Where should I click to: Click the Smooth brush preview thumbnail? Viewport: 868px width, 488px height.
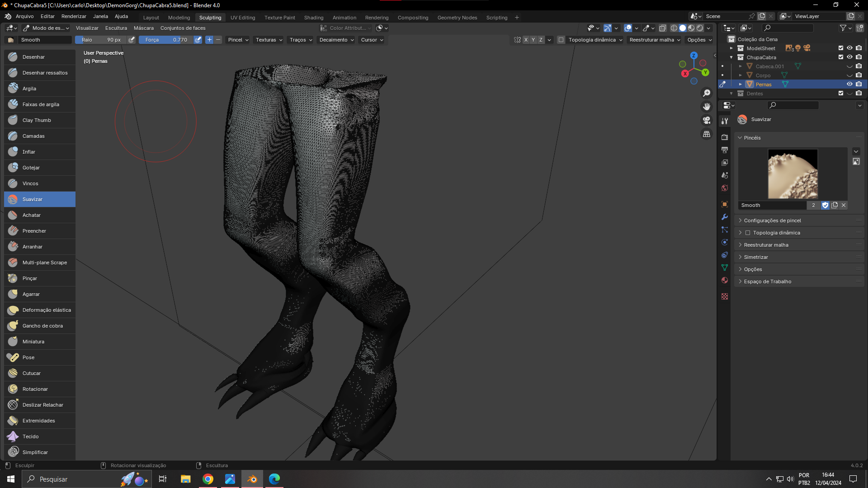(x=793, y=174)
